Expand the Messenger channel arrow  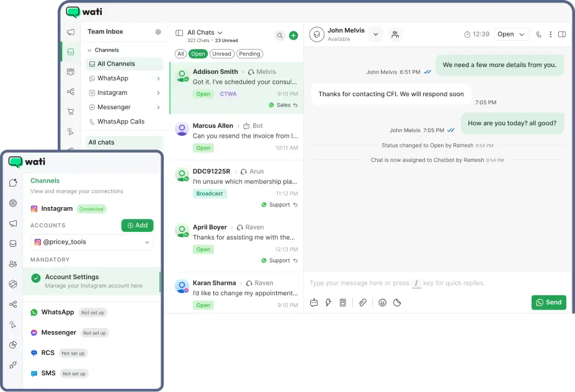[x=158, y=107]
